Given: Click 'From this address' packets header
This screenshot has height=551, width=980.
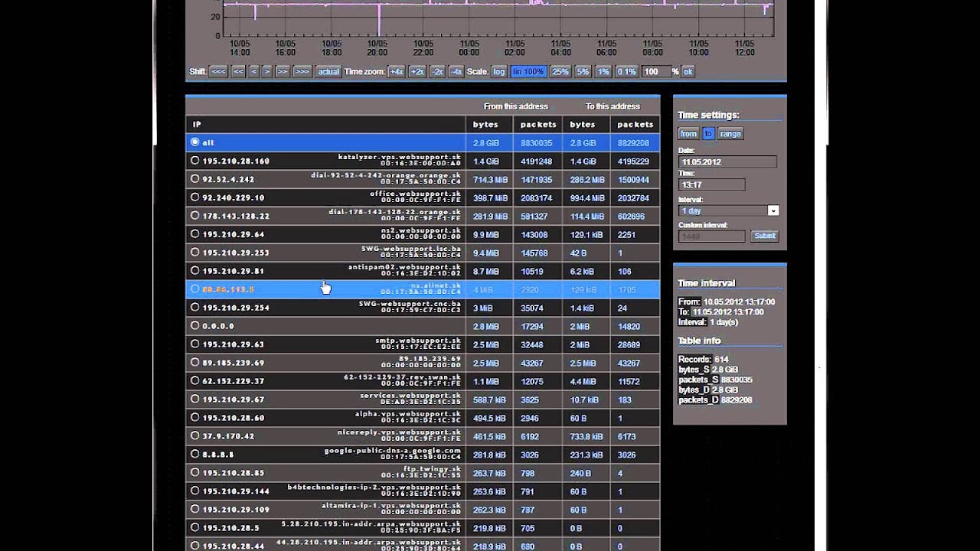Looking at the screenshot, I should [538, 124].
